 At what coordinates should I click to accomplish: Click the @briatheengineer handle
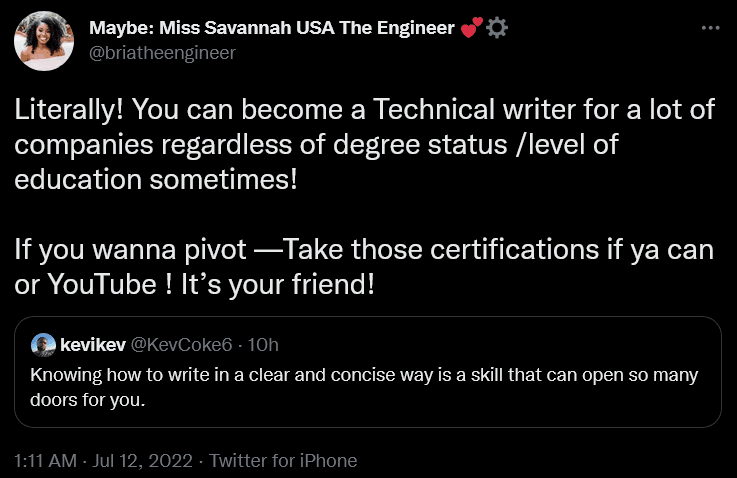pos(162,54)
